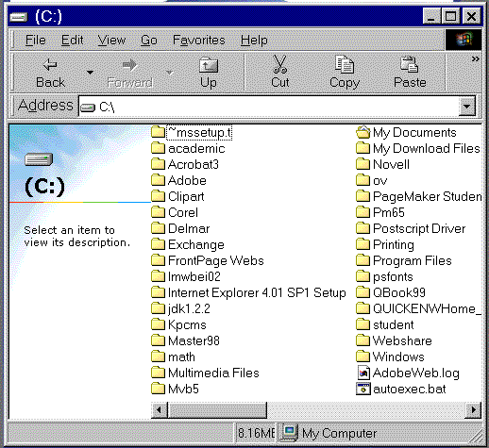Go Up one folder level

[209, 73]
